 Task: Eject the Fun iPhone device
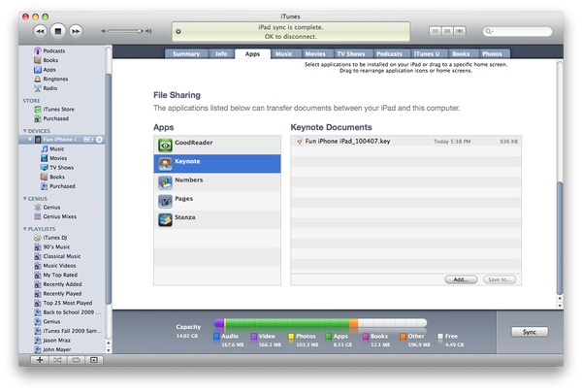99,140
